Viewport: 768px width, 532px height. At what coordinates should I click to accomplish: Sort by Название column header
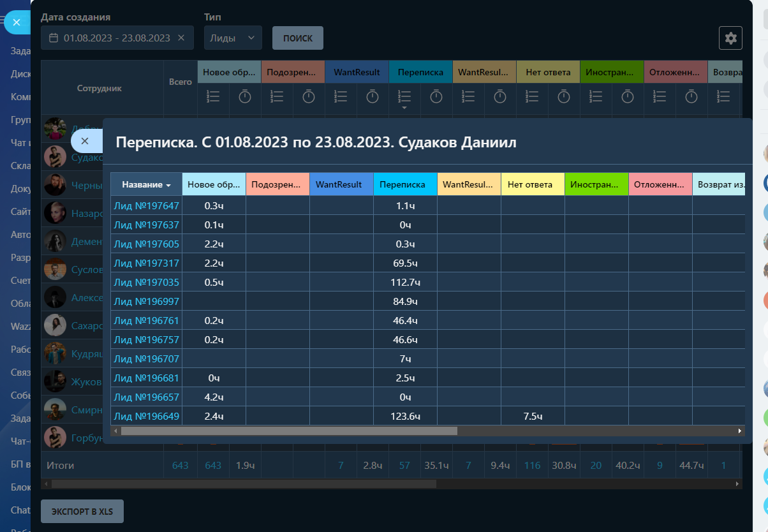(146, 184)
